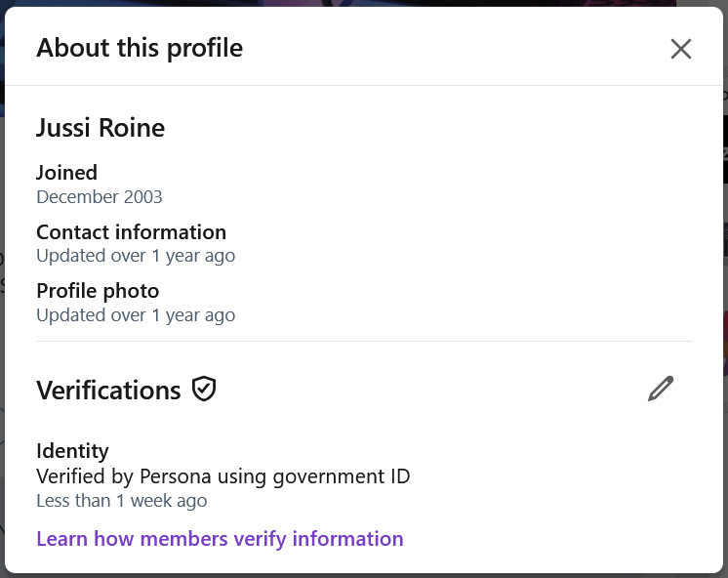Click Verified by Persona using government ID

(x=223, y=476)
